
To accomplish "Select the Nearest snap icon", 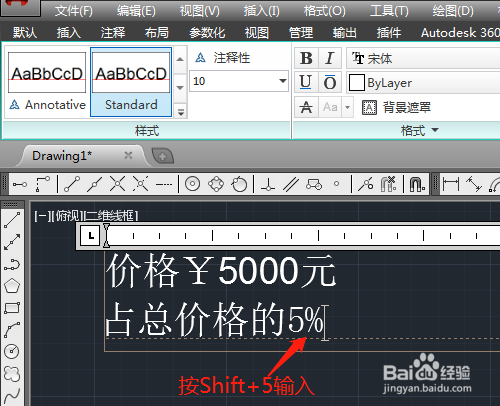I will coord(366,184).
